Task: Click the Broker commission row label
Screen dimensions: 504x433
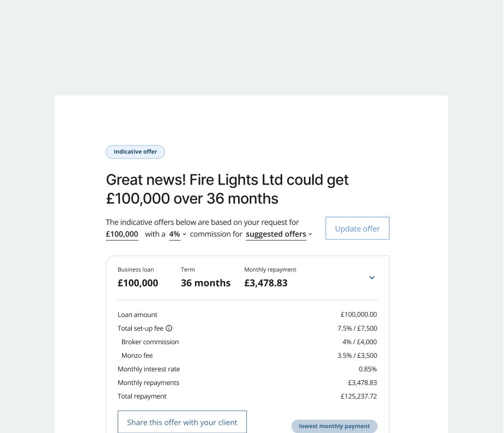Action: click(150, 342)
